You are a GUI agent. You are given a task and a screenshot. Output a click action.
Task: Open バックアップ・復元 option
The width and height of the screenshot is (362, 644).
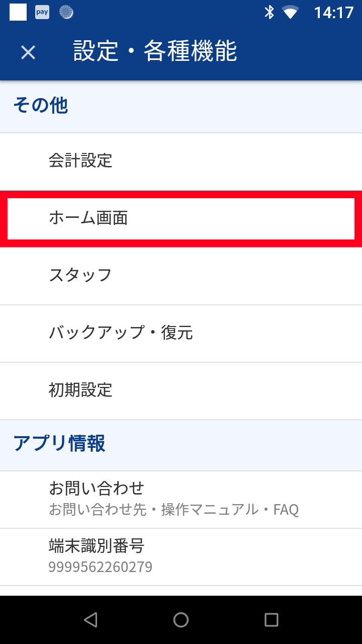coord(181,333)
